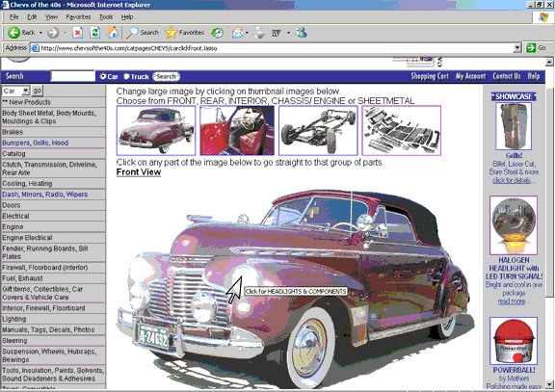Open headlight 'read more' link
555x392 pixels.
512,301
